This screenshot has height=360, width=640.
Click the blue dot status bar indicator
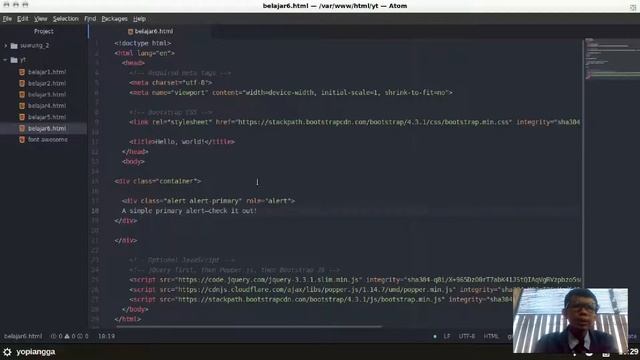(x=435, y=336)
